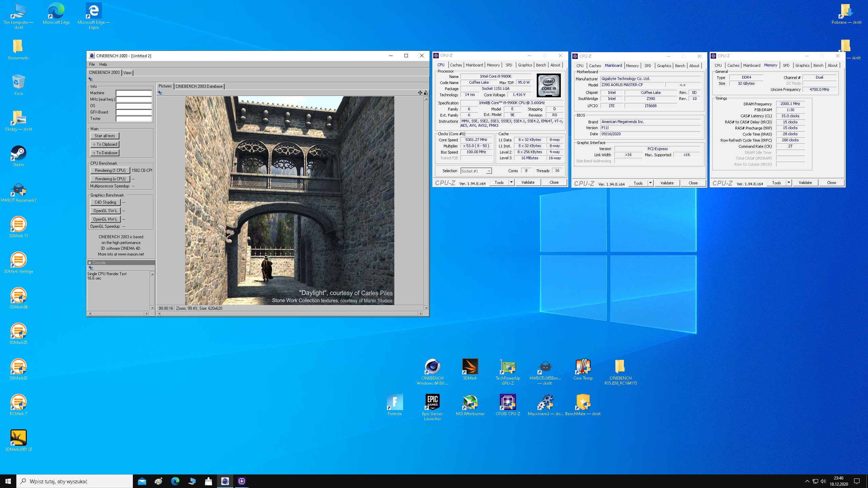Open SPD tab in CPU-Z Memory window

pos(786,65)
